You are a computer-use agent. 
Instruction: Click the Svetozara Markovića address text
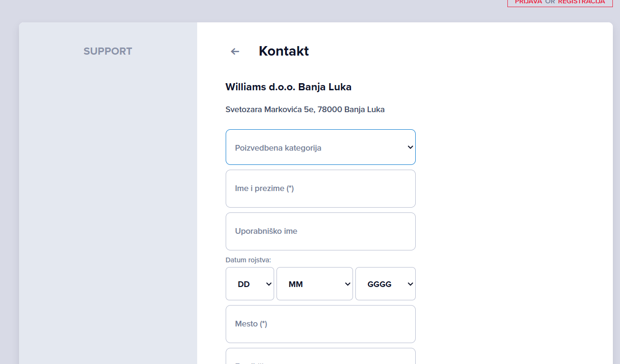tap(305, 110)
